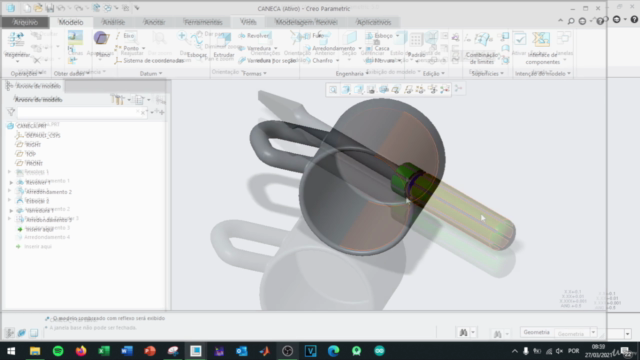This screenshot has height=360, width=640.
Task: Click the binoculars find icon in status bar
Action: click(x=463, y=333)
